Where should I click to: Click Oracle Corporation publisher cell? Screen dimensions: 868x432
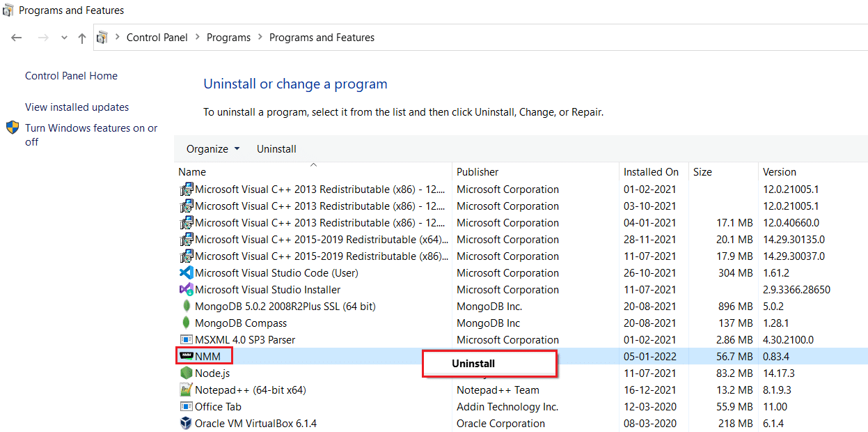coord(500,423)
